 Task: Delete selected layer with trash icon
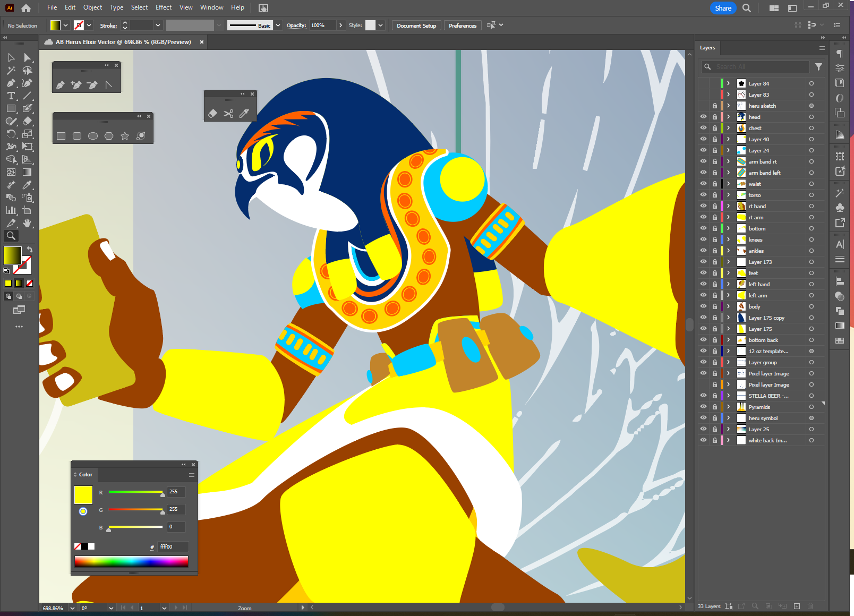810,606
